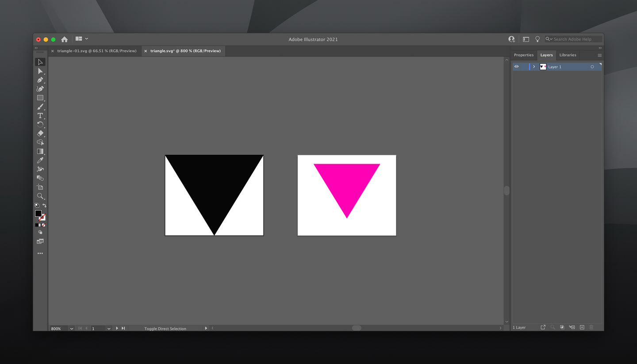Close the triangle-01.svg tab
The height and width of the screenshot is (364, 637).
pyautogui.click(x=53, y=51)
